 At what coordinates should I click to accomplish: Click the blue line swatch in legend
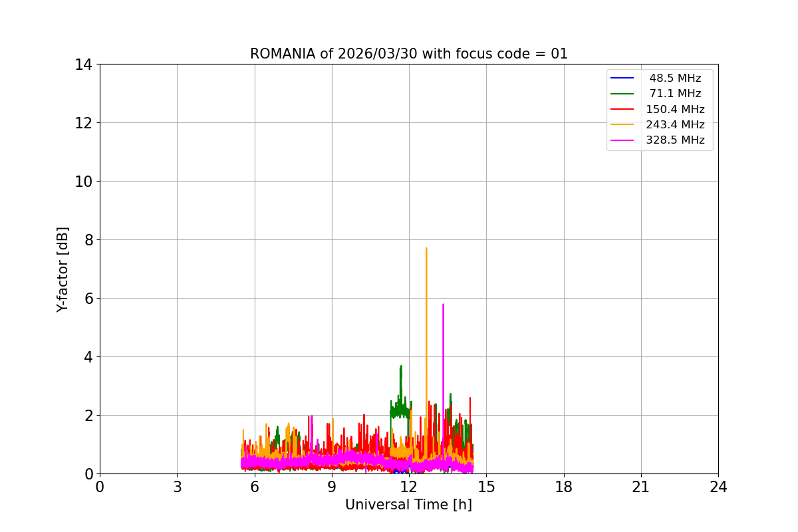point(622,78)
